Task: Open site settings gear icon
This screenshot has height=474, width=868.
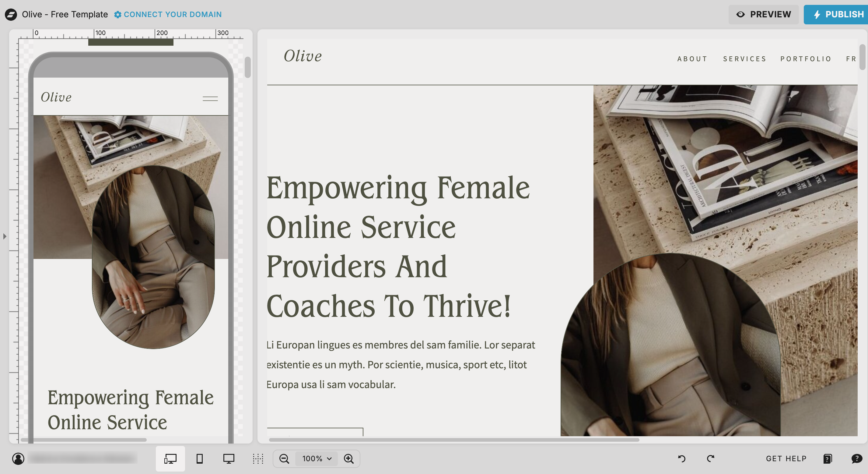Action: (x=117, y=15)
